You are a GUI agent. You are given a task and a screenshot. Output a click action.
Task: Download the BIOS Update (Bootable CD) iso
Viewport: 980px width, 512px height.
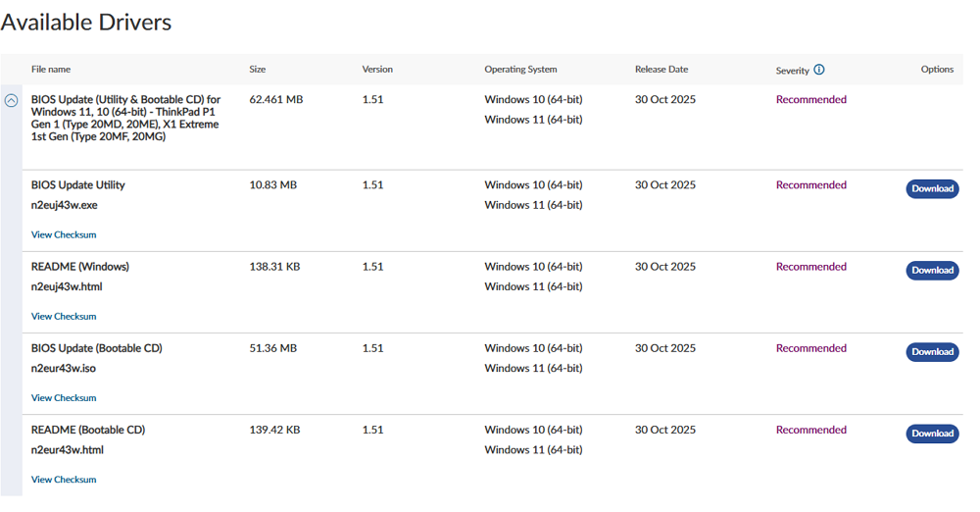click(932, 352)
